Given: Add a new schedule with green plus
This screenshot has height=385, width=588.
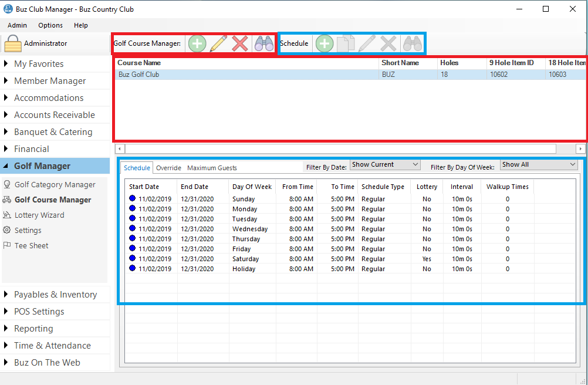Looking at the screenshot, I should [x=325, y=43].
